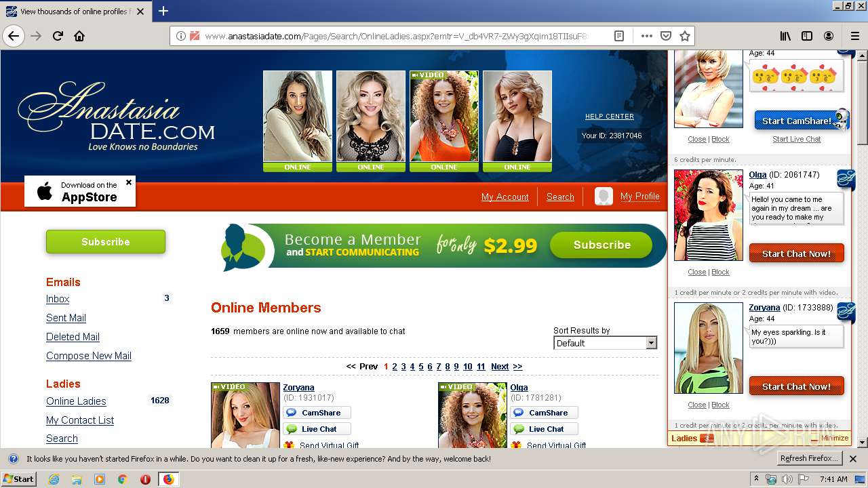The height and width of the screenshot is (488, 868).
Task: Open My Contact List link
Action: pyautogui.click(x=80, y=420)
